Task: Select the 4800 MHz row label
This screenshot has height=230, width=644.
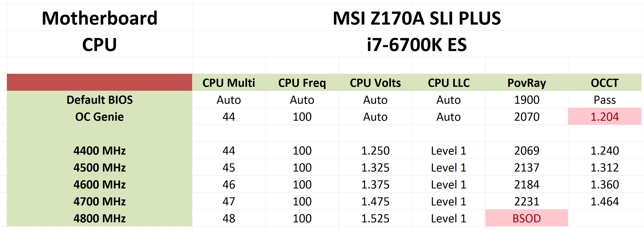Action: (100, 218)
